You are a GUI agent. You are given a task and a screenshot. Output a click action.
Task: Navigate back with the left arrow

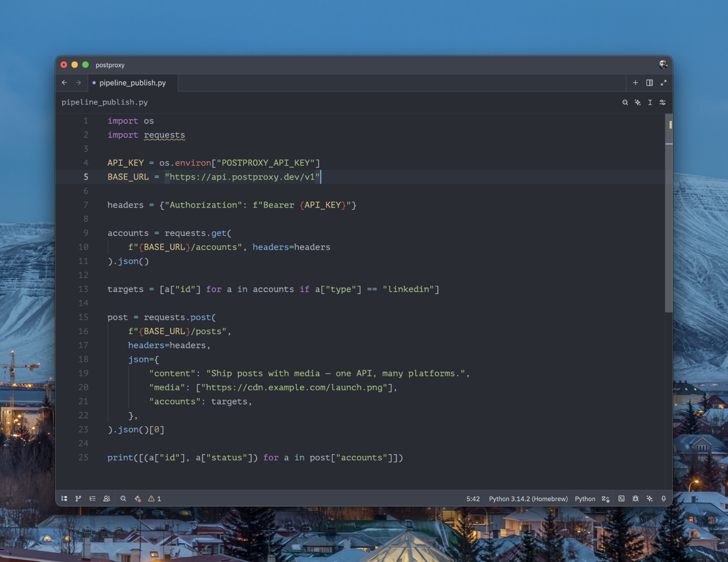[x=64, y=82]
